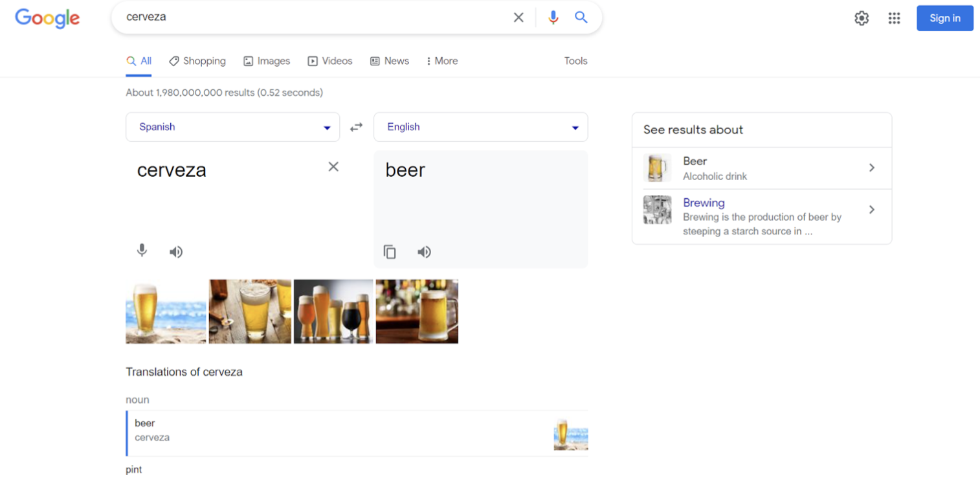Switch to the Shopping tab
Viewport: 980px width, 478px height.
197,61
